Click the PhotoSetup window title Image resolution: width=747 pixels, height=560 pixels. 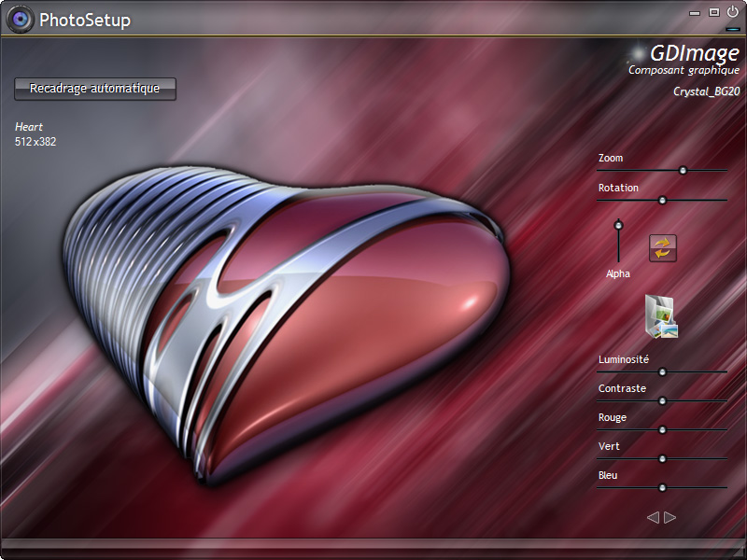pos(85,20)
